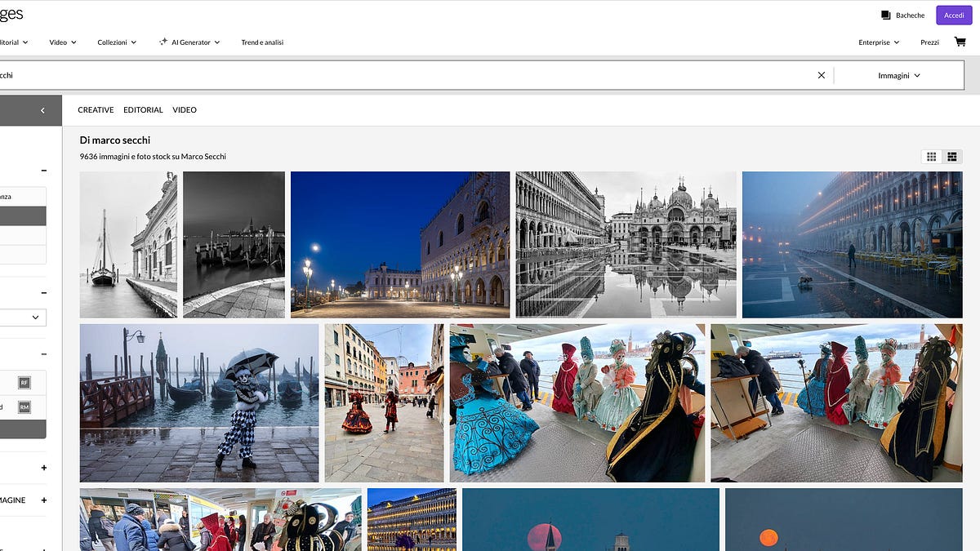
Task: Open the harlequin with umbrella photo
Action: tap(199, 403)
